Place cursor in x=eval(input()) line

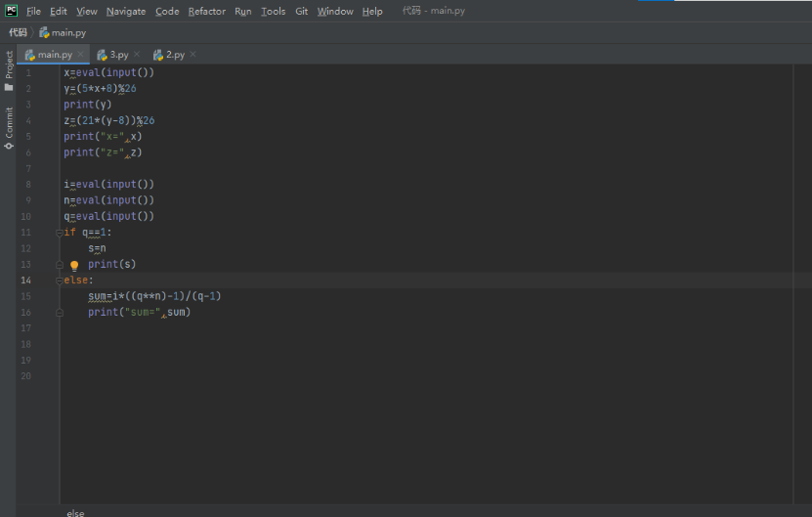point(108,72)
